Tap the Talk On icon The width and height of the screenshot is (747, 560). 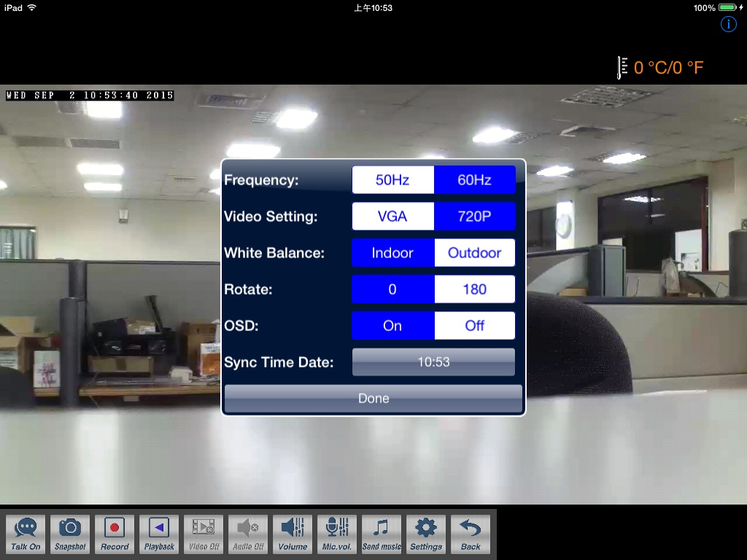point(26,534)
